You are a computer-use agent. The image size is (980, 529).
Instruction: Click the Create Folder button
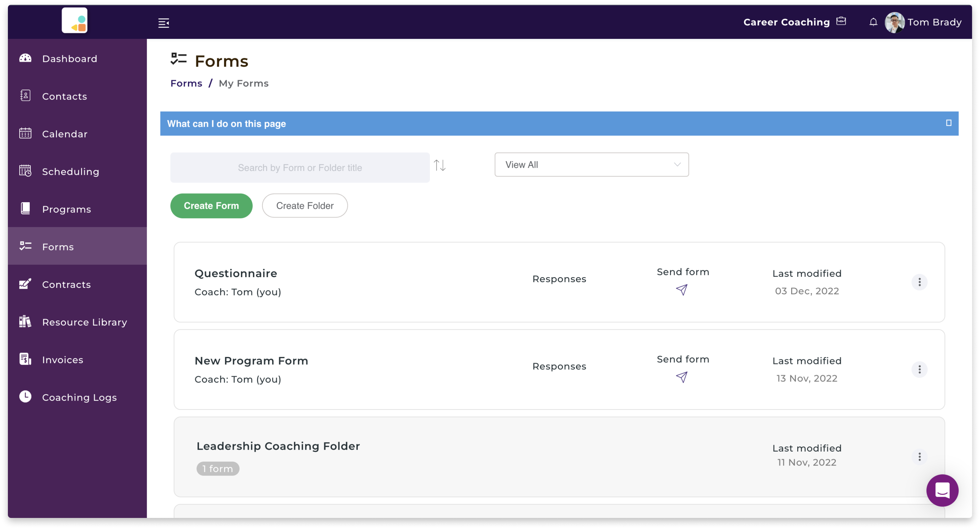[305, 206]
